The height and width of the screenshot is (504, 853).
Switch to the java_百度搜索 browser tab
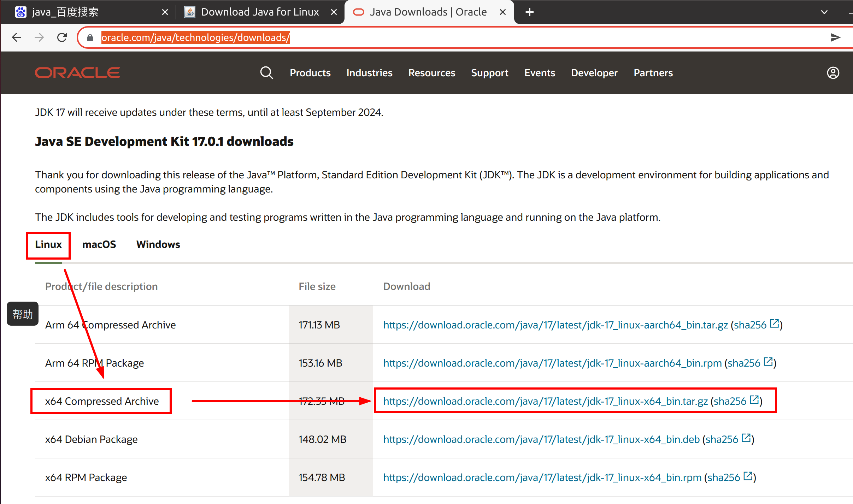point(65,12)
